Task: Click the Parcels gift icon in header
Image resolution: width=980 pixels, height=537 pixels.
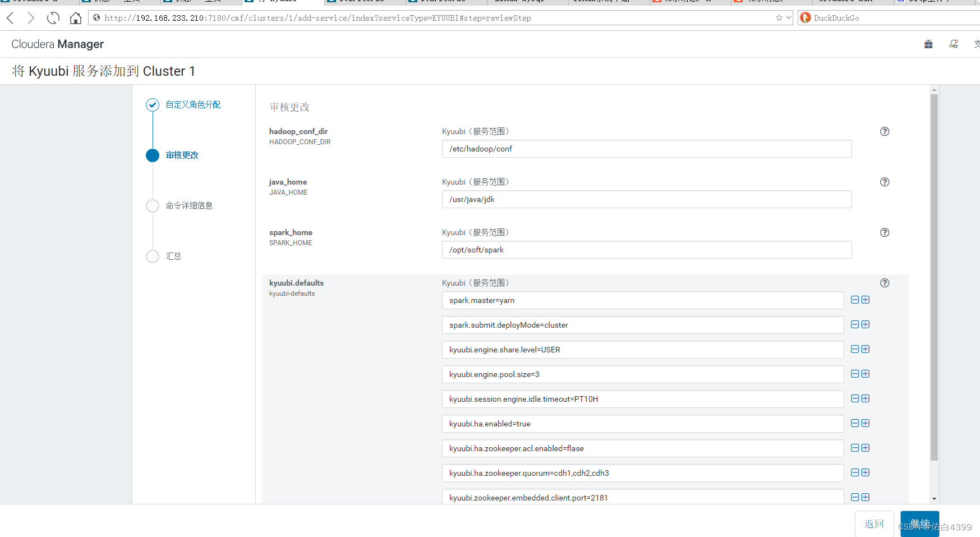Action: 928,44
